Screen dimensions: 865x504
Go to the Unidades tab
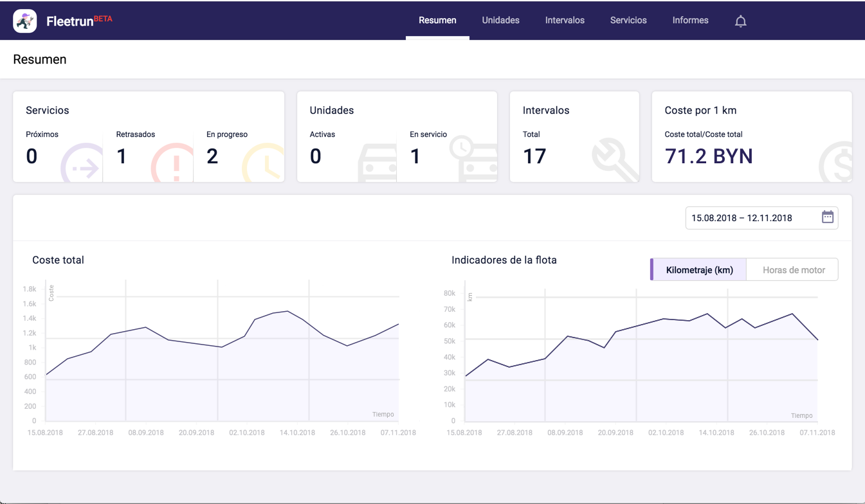500,21
